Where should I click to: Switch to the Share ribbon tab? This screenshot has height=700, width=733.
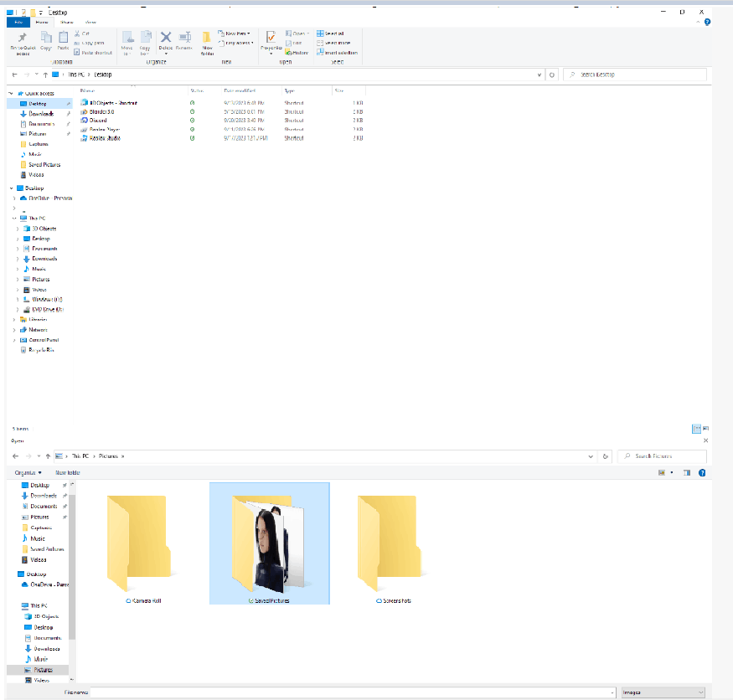[66, 22]
